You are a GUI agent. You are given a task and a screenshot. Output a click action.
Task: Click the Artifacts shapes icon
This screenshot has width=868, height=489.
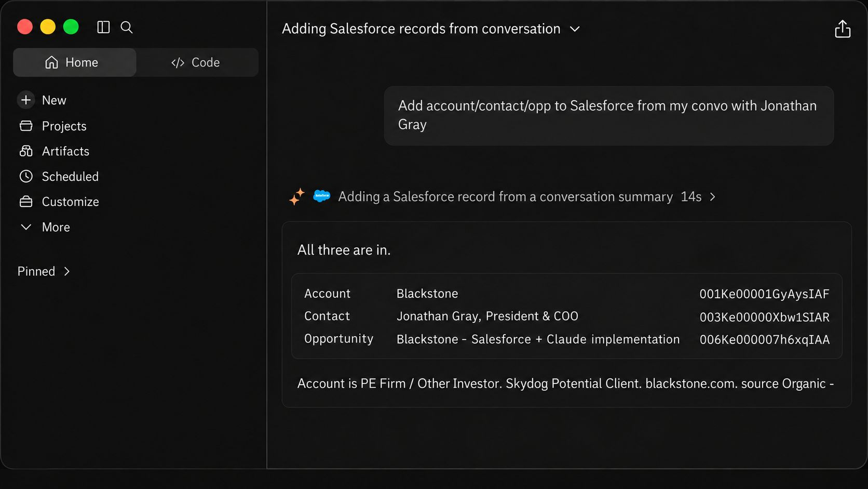(26, 151)
